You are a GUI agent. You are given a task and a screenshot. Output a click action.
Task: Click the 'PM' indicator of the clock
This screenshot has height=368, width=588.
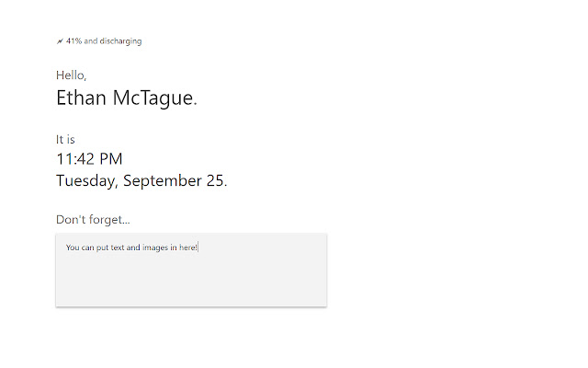coord(111,159)
